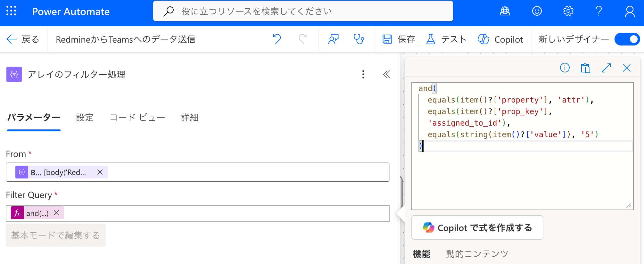Open the send feedback person icon

[334, 39]
